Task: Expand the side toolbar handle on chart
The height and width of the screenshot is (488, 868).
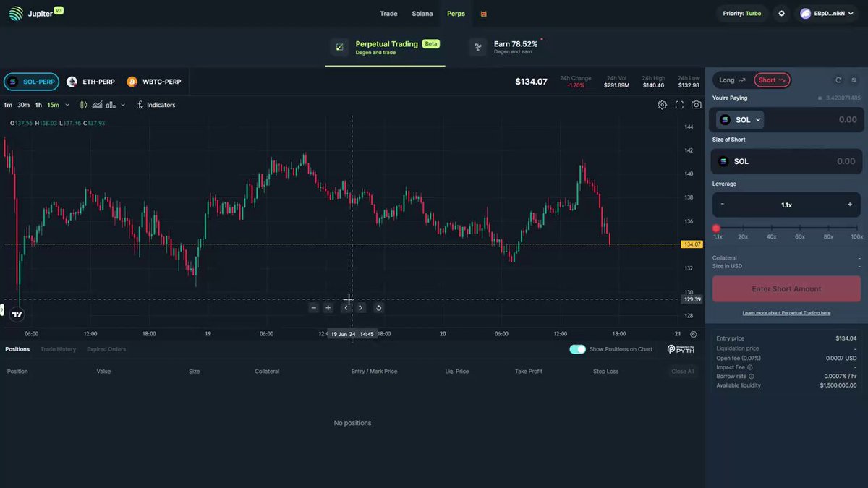Action: (1, 310)
